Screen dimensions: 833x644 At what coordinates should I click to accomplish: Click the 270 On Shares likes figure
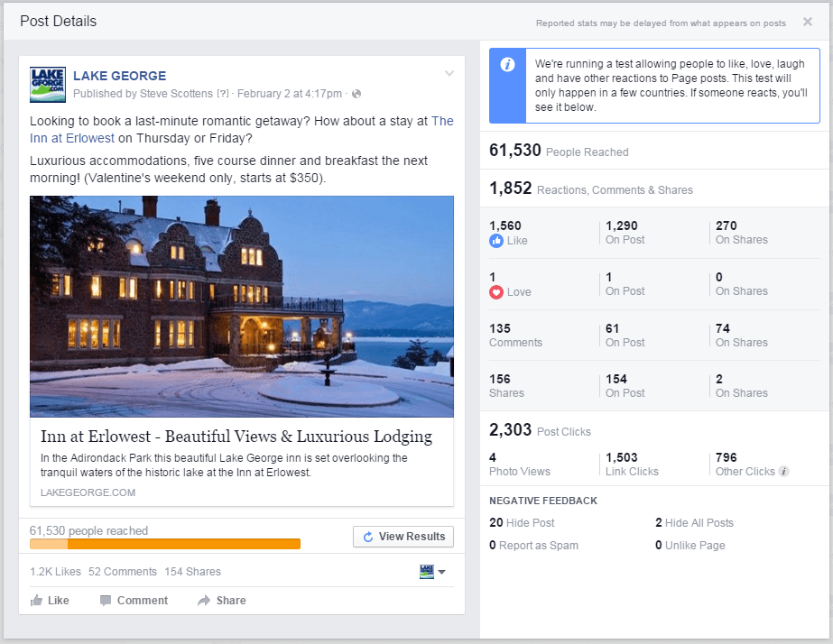pos(742,233)
